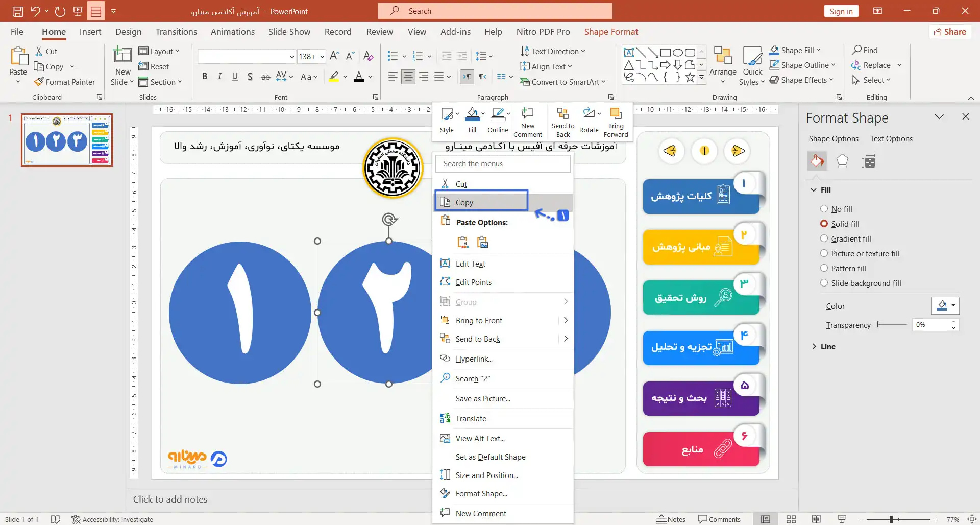Image resolution: width=980 pixels, height=525 pixels.
Task: Click the Share button
Action: click(x=950, y=32)
